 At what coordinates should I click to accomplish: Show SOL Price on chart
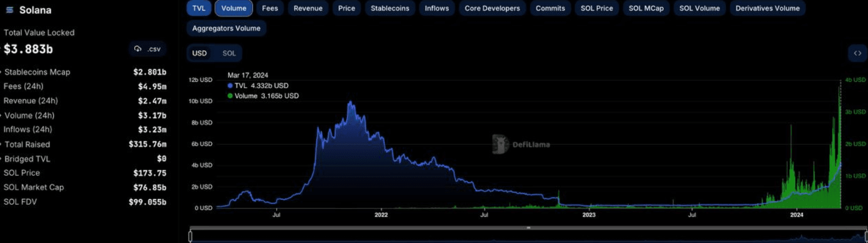597,8
